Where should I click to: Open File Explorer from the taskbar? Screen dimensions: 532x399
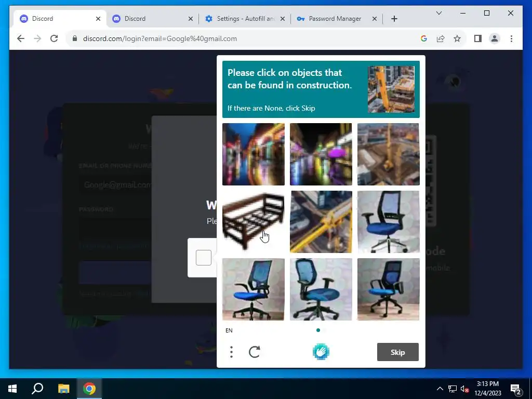coord(63,389)
